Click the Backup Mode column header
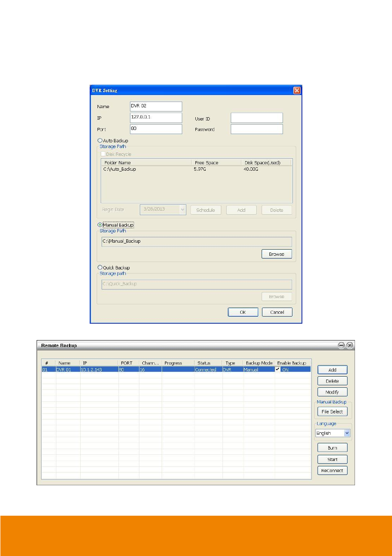Viewport: 392px width, 556px height. pyautogui.click(x=259, y=363)
